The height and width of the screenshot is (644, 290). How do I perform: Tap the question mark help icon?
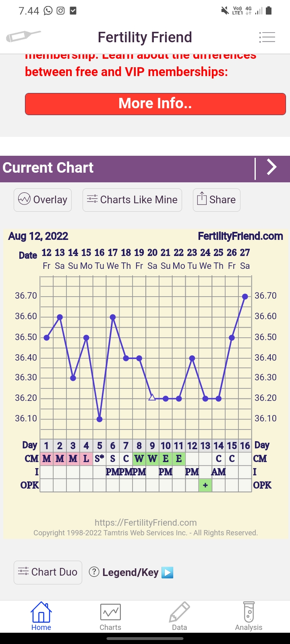tap(94, 572)
